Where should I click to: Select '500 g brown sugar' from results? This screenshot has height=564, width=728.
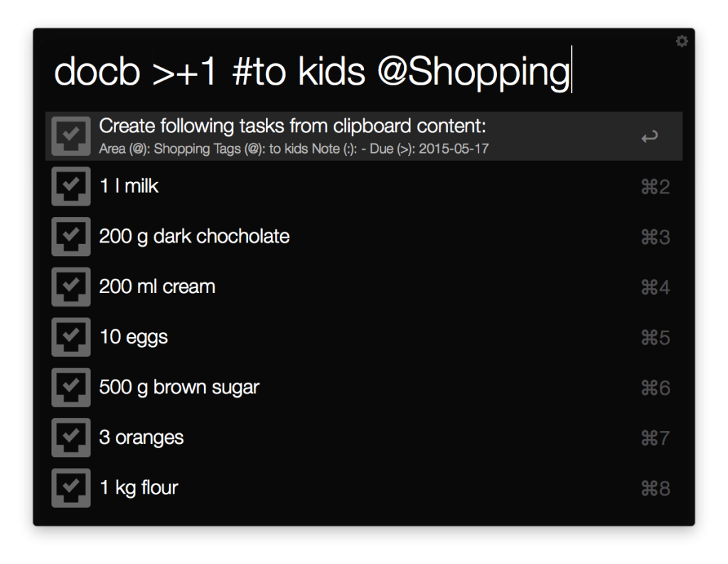tap(179, 388)
